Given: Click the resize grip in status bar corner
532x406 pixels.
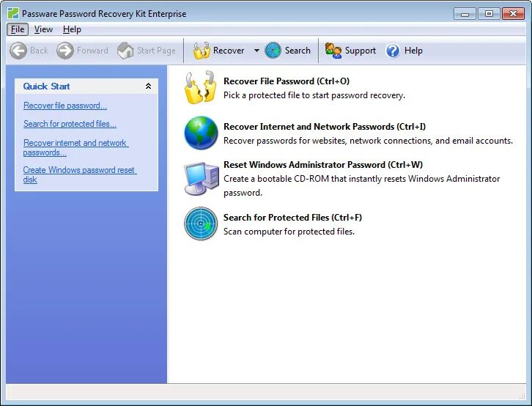Looking at the screenshot, I should point(522,396).
